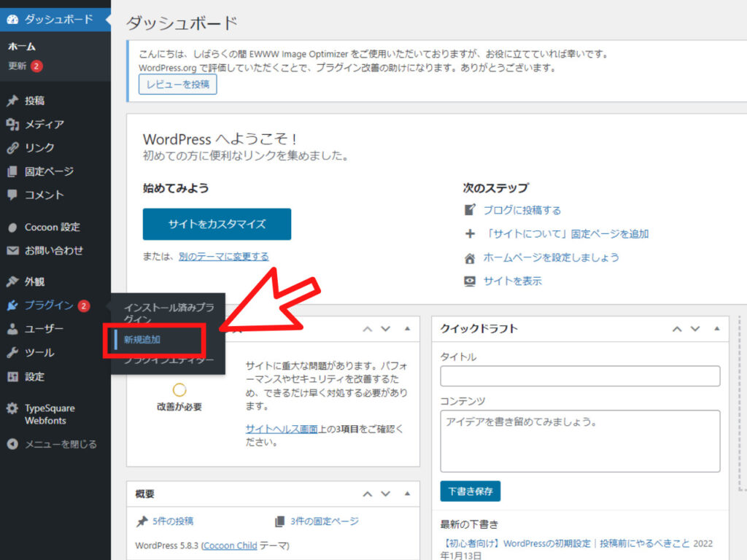Collapse the クイックドラフト panel

click(717, 329)
